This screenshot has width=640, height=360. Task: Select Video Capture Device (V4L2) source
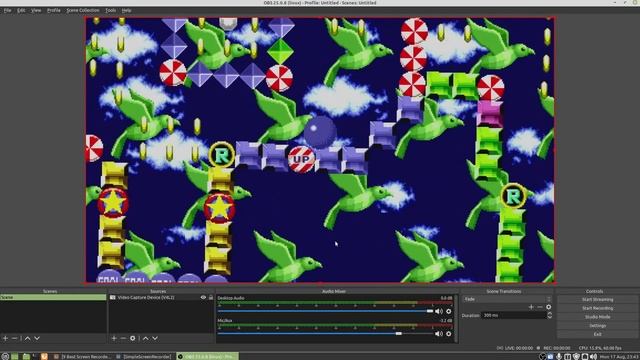[161, 298]
